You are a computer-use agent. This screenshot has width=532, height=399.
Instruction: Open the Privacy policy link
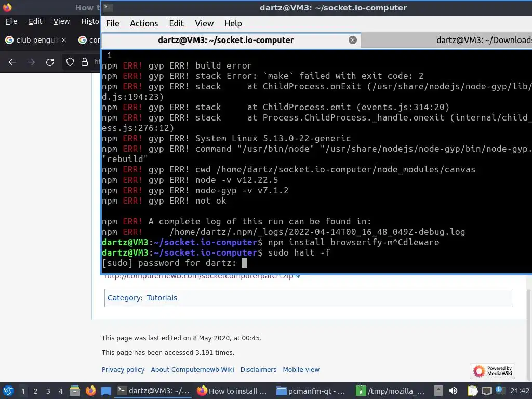click(x=123, y=370)
